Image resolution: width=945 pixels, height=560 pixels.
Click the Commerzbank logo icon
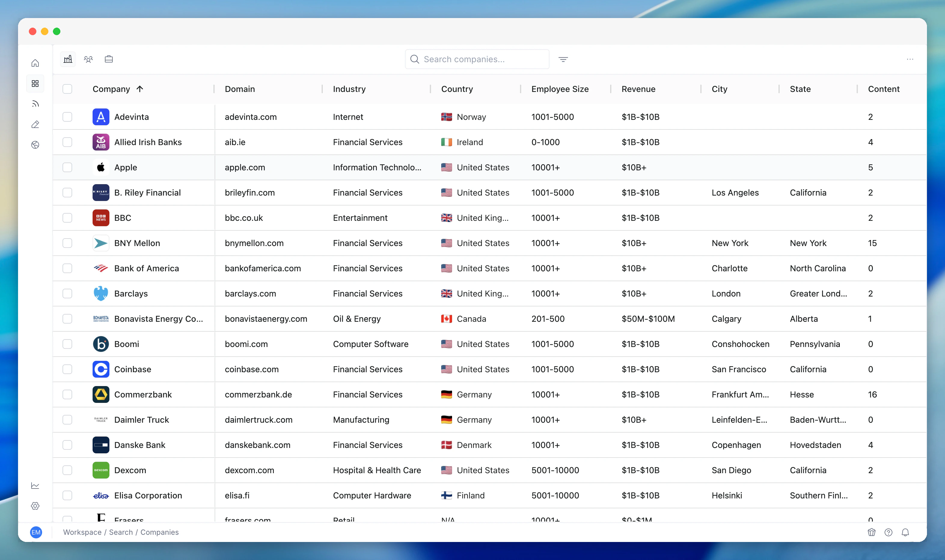(101, 394)
